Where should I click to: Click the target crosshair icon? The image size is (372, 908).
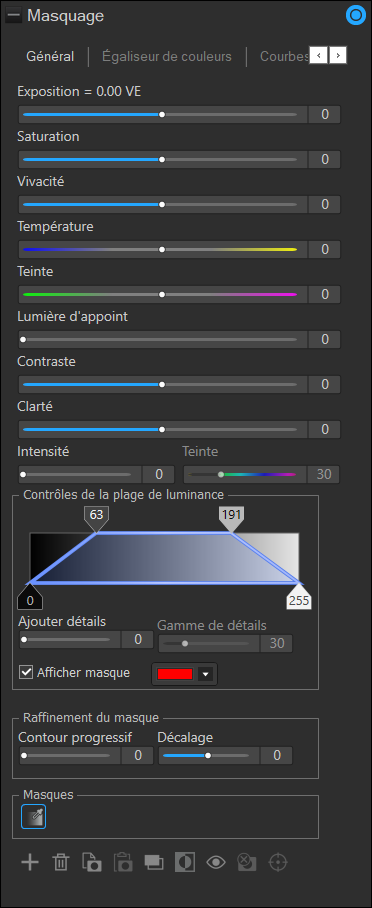pyautogui.click(x=278, y=862)
